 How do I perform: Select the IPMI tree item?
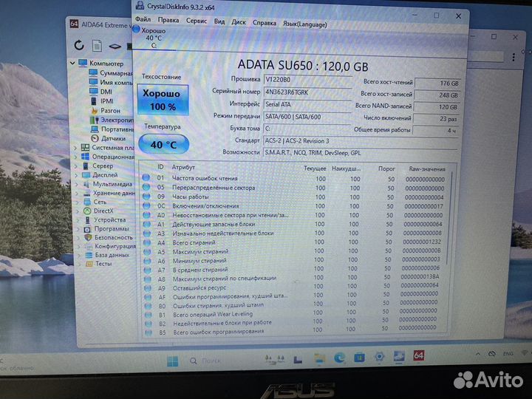click(102, 101)
